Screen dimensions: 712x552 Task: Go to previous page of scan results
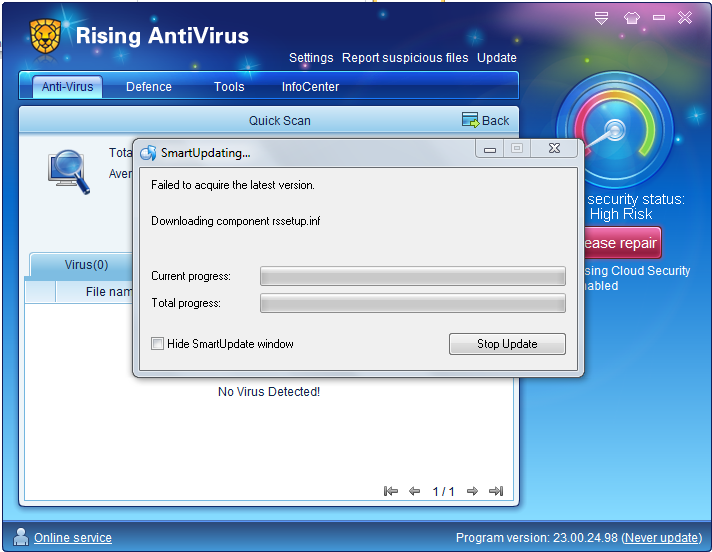(414, 491)
